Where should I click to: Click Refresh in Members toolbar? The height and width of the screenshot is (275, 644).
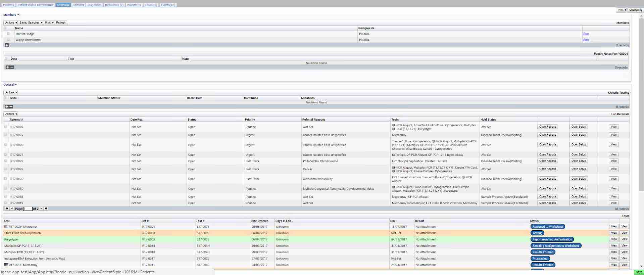tap(61, 22)
